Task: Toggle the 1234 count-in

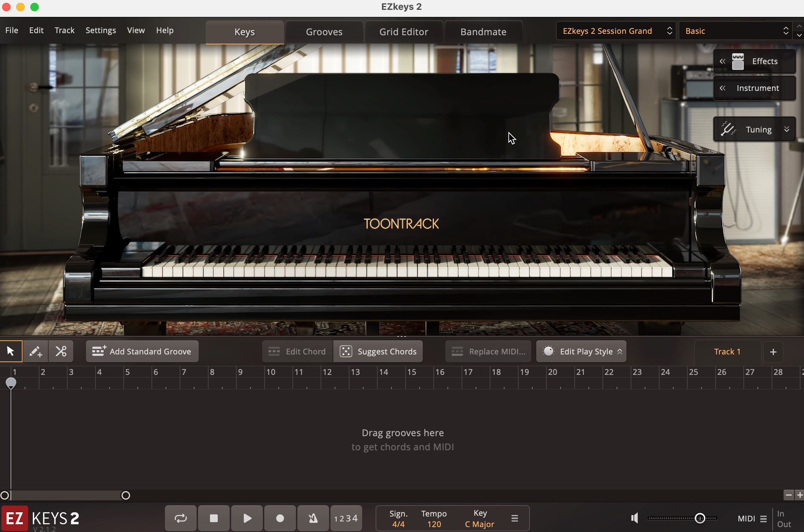Action: pos(346,518)
